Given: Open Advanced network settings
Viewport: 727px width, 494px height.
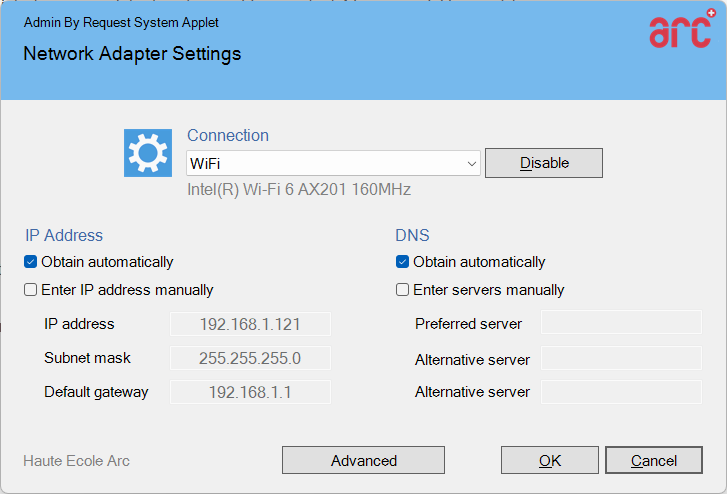Looking at the screenshot, I should point(363,460).
